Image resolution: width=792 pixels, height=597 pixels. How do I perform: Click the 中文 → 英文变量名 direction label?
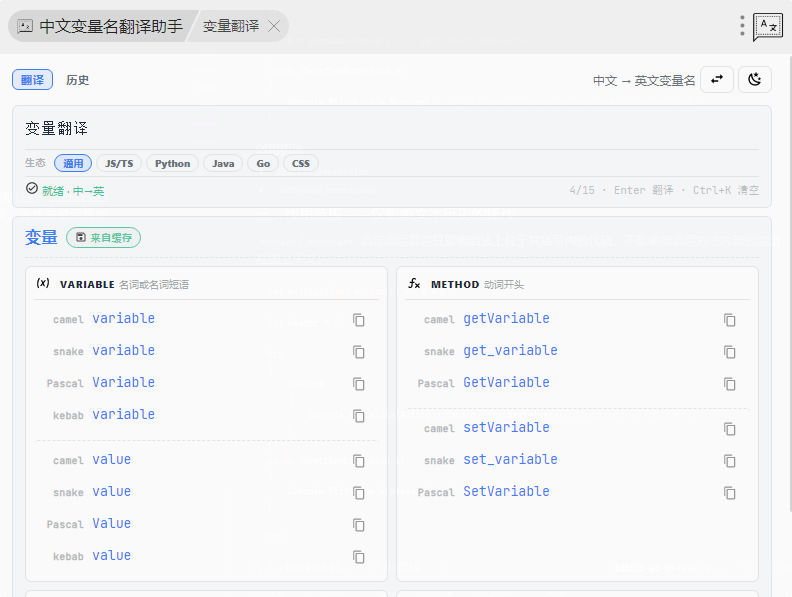pos(644,80)
